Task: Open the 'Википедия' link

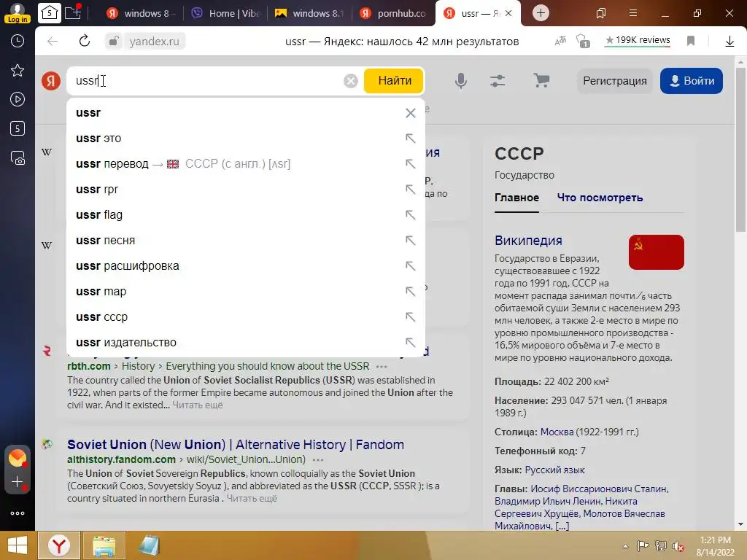Action: pos(528,241)
